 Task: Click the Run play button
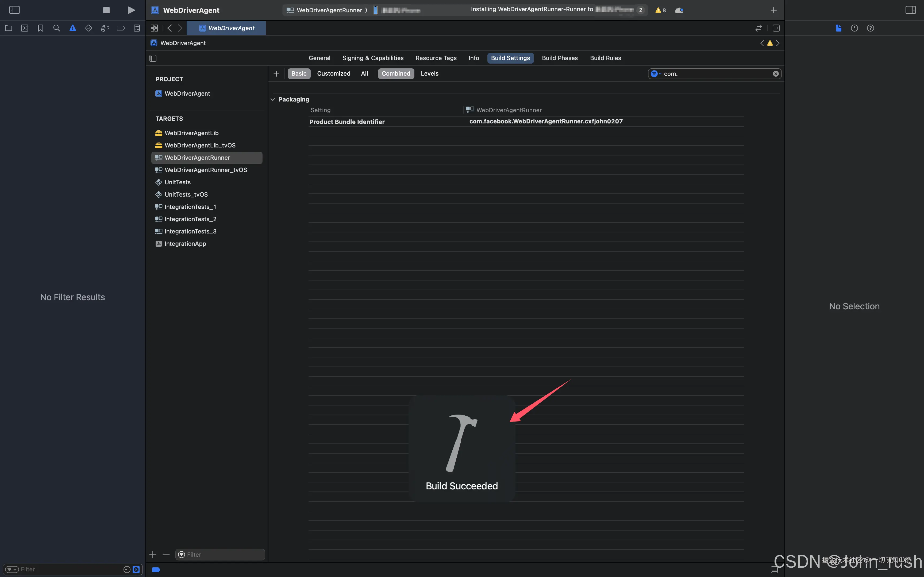point(131,10)
